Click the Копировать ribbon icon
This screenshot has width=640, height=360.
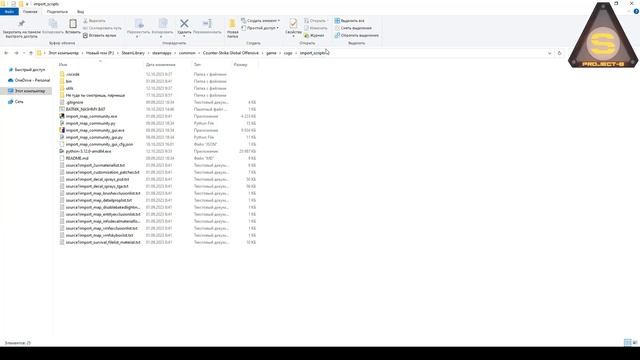coord(53,27)
